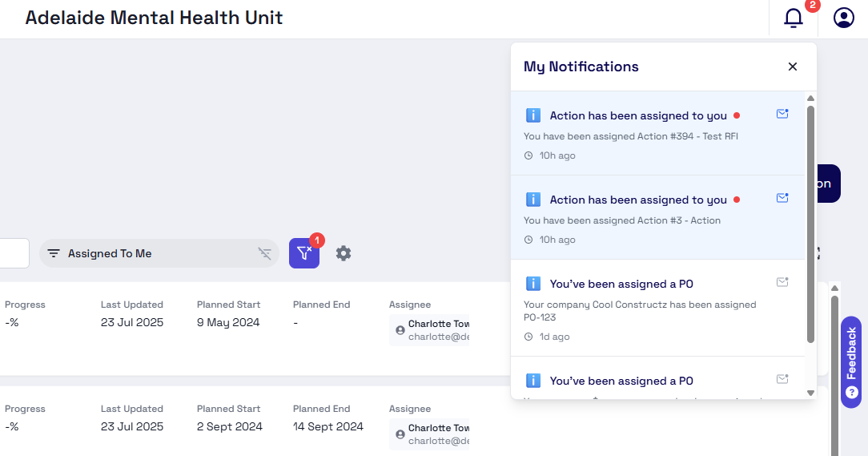Click info icon of PO-123 notification
The height and width of the screenshot is (456, 868).
coord(532,284)
